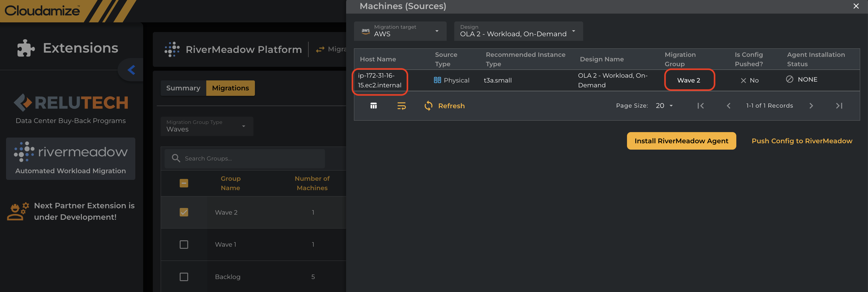
Task: Click the Refresh button
Action: (445, 106)
